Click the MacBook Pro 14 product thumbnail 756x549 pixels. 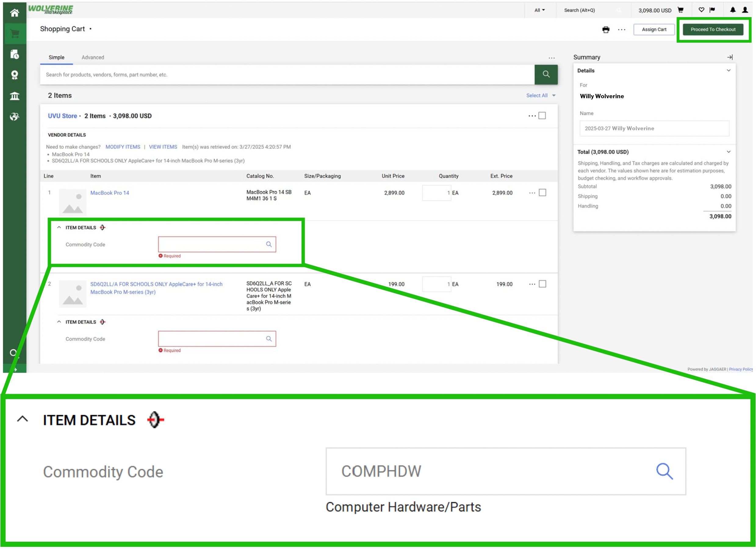point(73,202)
